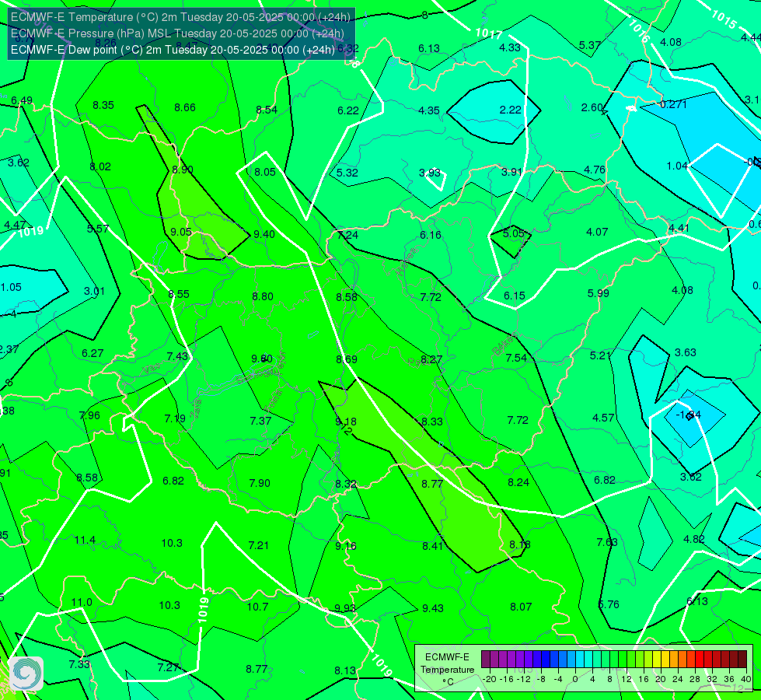The image size is (761, 700).
Task: Click the 8.90 value on the map
Action: point(183,170)
